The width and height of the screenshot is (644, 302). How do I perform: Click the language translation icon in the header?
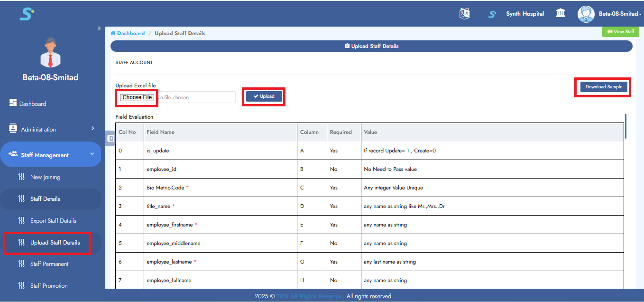click(464, 13)
